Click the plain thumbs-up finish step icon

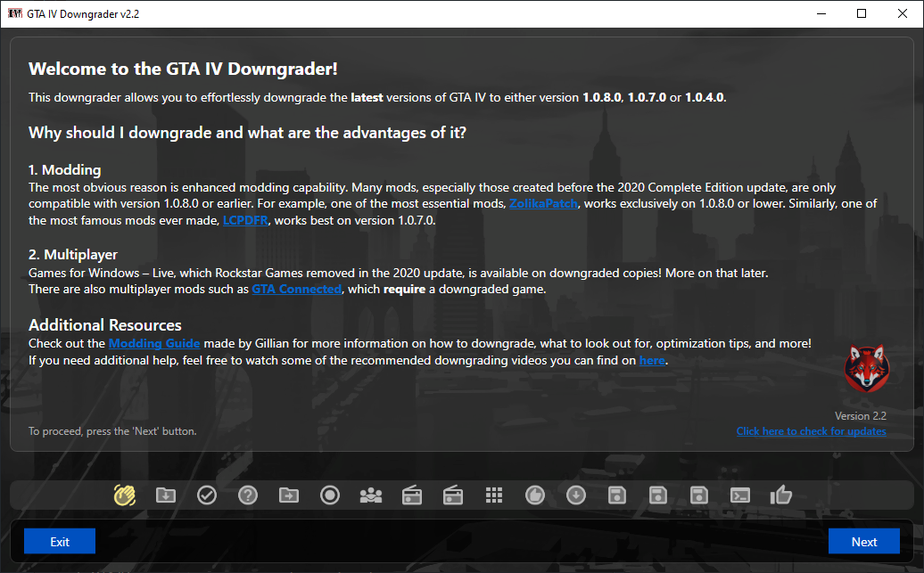click(780, 495)
